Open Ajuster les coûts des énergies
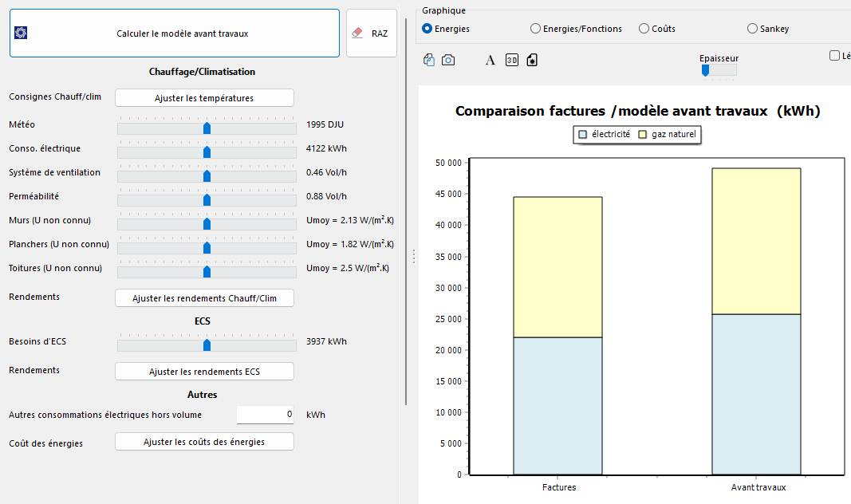The height and width of the screenshot is (504, 851). (204, 442)
